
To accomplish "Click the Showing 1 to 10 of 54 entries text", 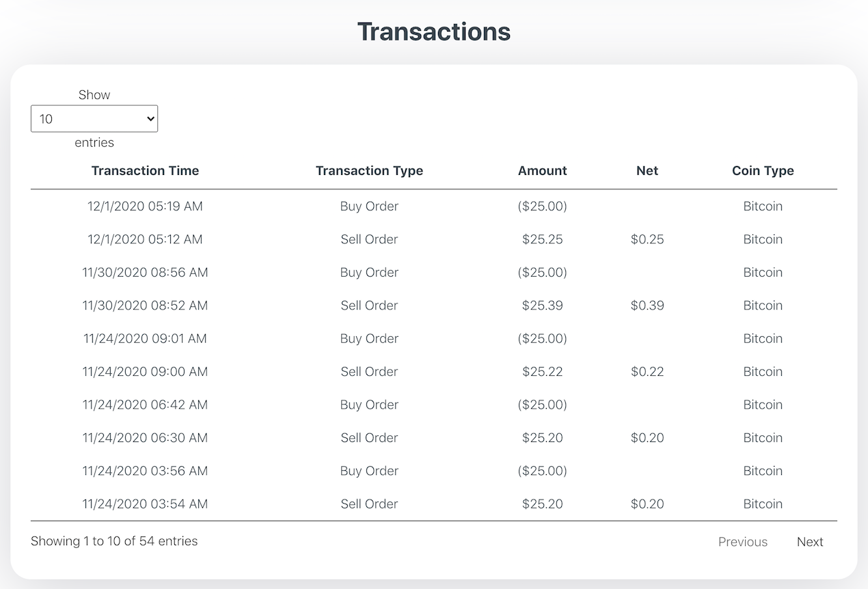I will tap(114, 541).
